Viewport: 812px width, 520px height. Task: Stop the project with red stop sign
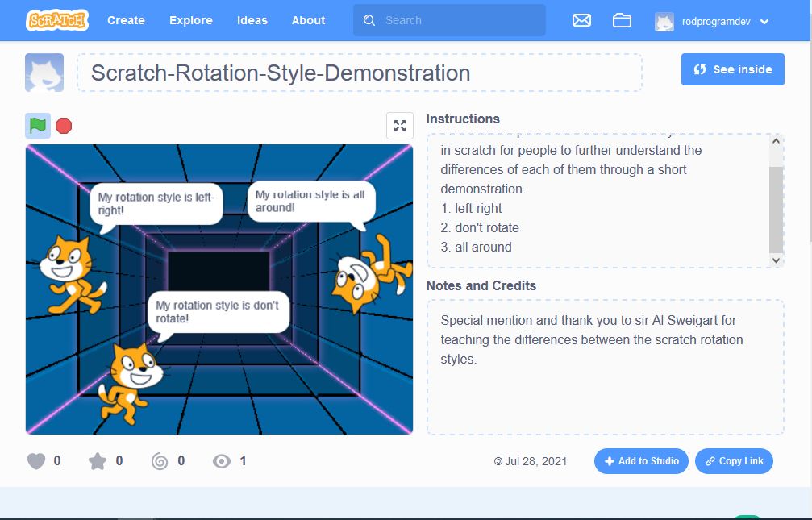[x=64, y=126]
